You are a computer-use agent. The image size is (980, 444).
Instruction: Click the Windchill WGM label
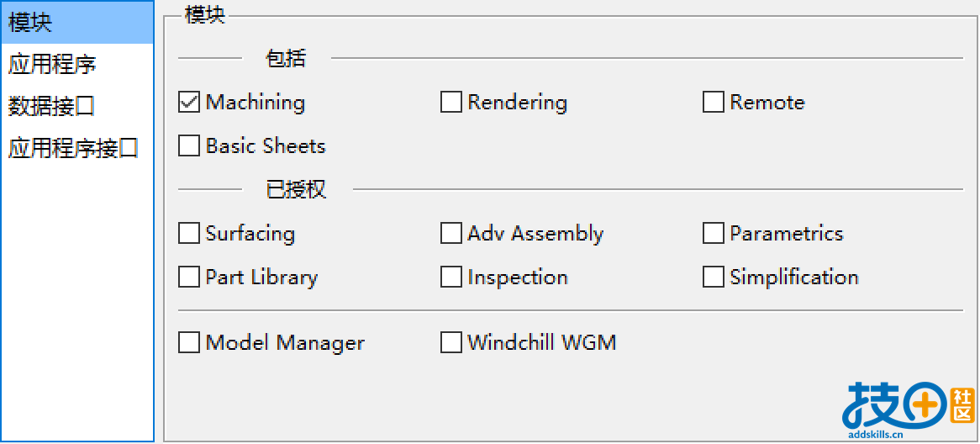pos(542,343)
